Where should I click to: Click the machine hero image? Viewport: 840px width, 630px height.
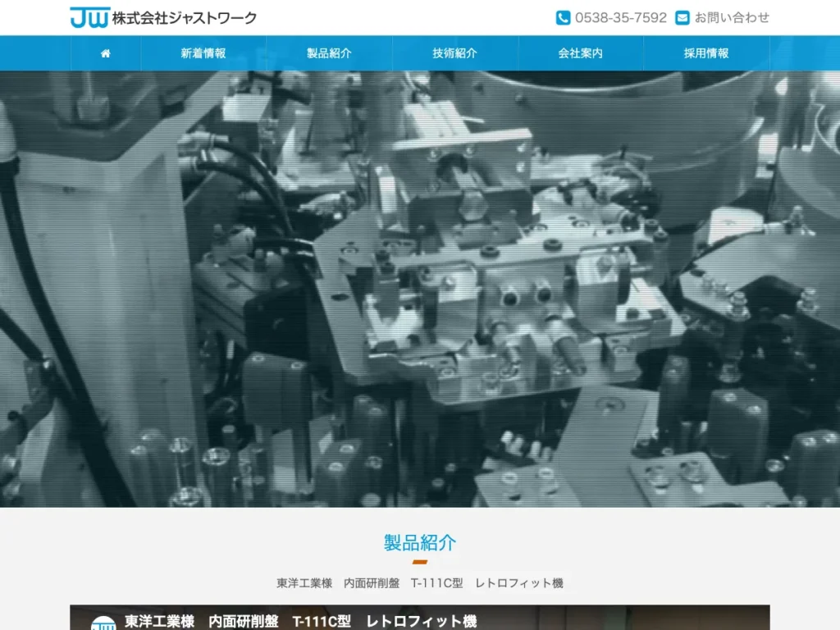420,289
